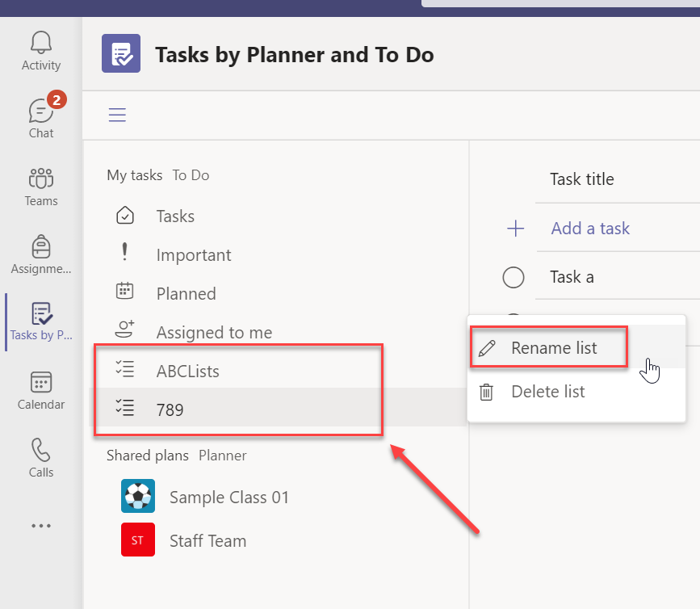Open the Planned tasks list
Viewport: 700px width, 609px height.
click(x=186, y=293)
